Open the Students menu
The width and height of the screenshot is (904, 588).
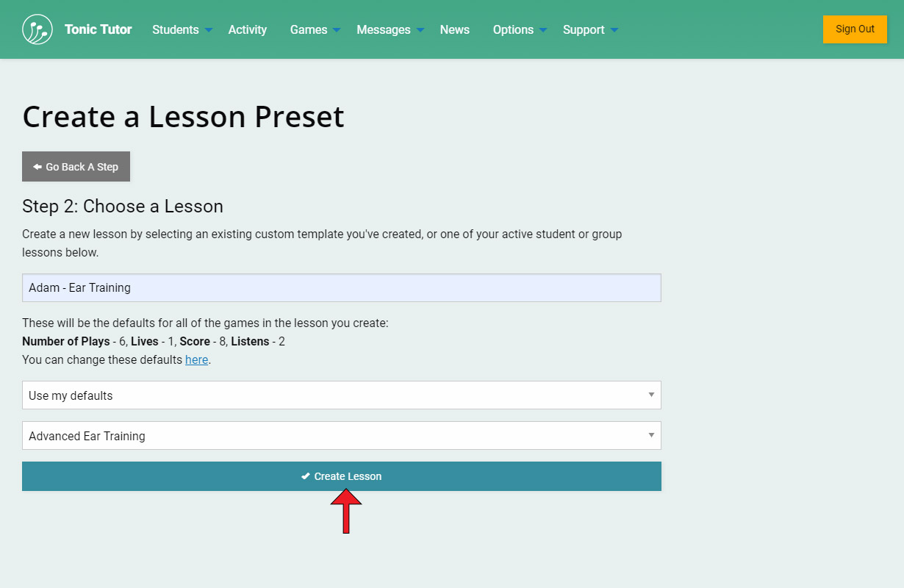point(175,29)
